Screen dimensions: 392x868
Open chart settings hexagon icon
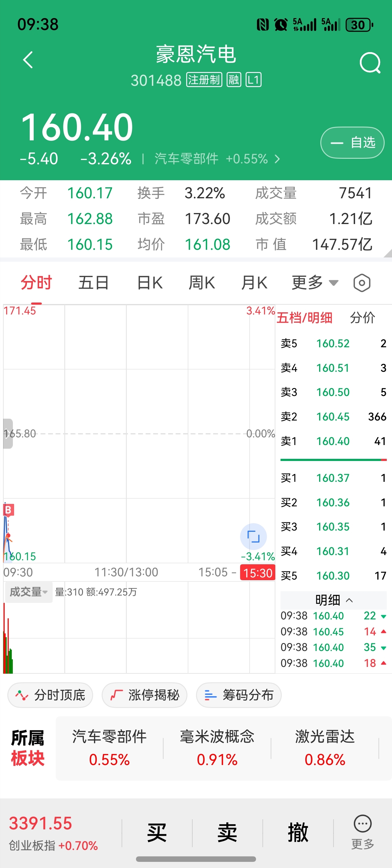362,283
